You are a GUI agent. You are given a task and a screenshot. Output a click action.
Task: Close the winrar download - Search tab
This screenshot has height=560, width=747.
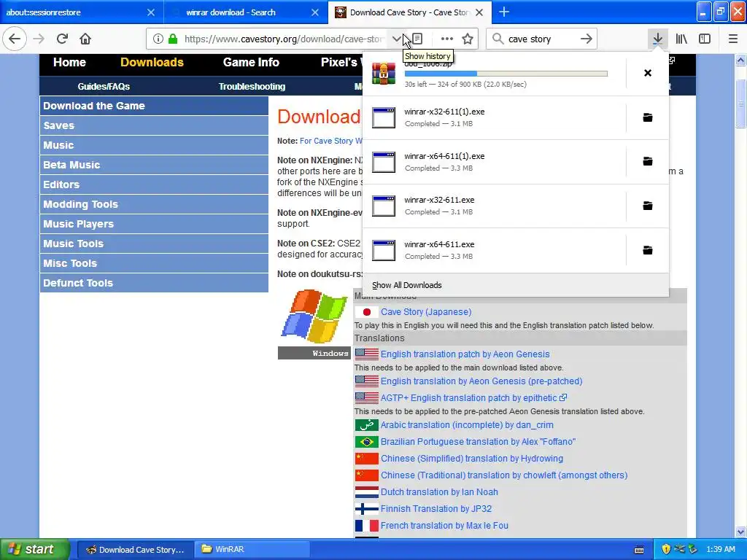(x=315, y=12)
